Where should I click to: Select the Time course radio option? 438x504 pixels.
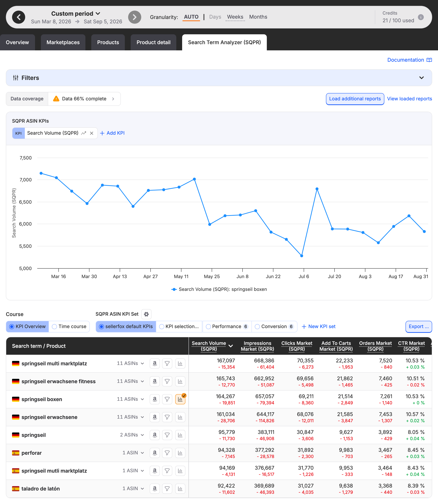point(69,327)
